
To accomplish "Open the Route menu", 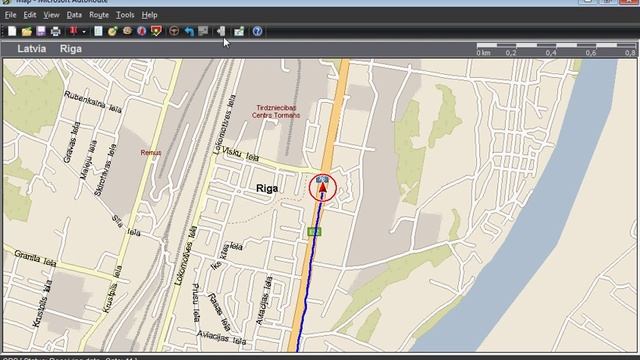I will pos(99,15).
